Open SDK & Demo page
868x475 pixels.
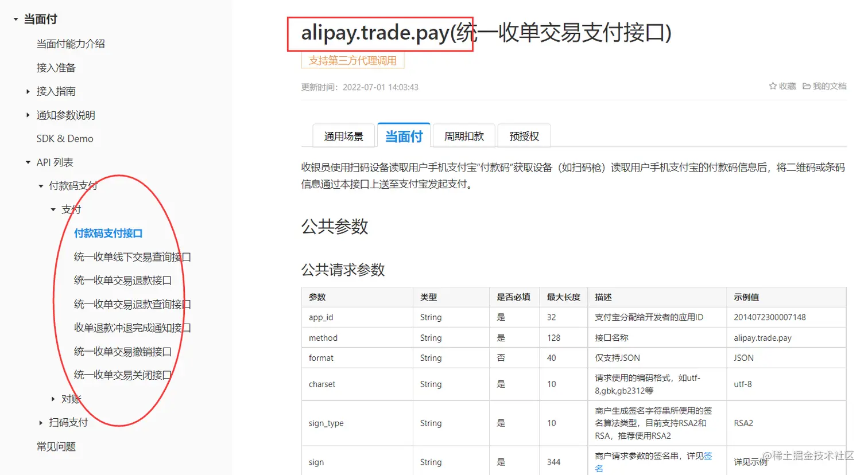65,139
